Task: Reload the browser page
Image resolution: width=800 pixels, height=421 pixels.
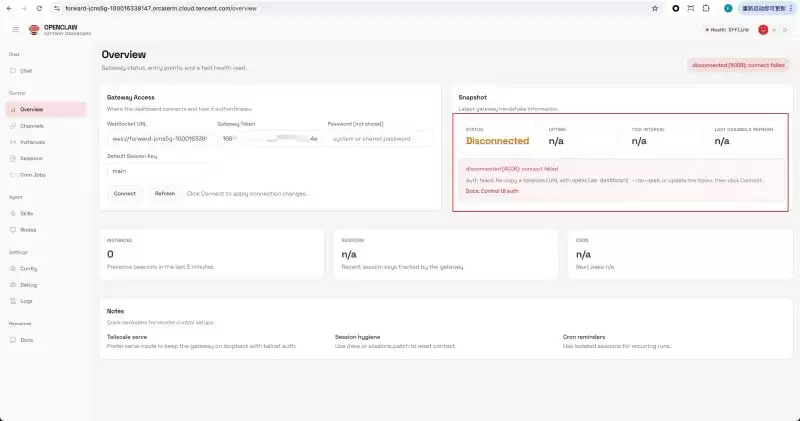Action: 39,9
